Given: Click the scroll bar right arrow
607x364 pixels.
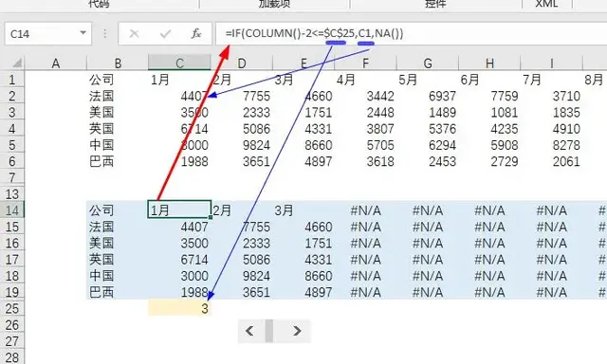Looking at the screenshot, I should click(x=297, y=331).
